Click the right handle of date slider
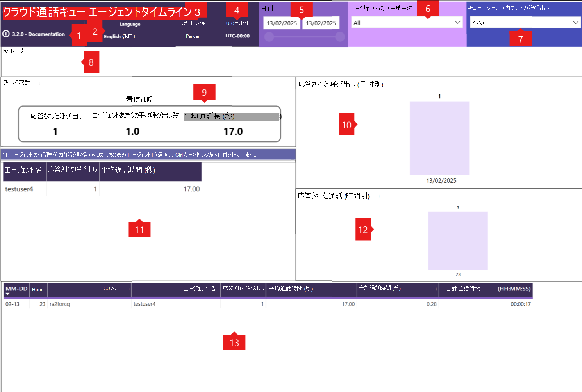Viewport: 582px width, 392px height. point(340,37)
